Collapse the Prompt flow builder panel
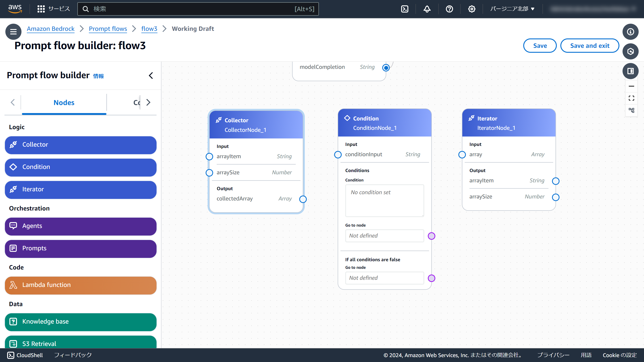 (151, 76)
